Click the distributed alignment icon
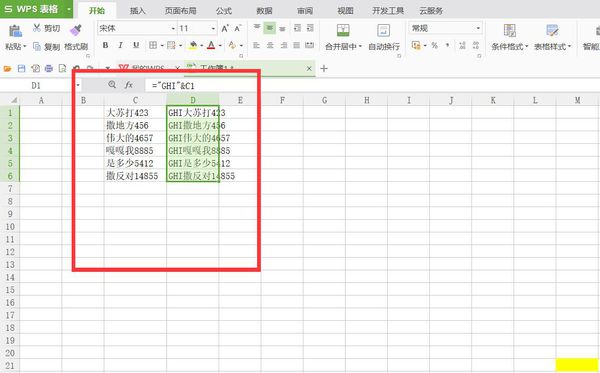This screenshot has height=373, width=600. point(310,45)
